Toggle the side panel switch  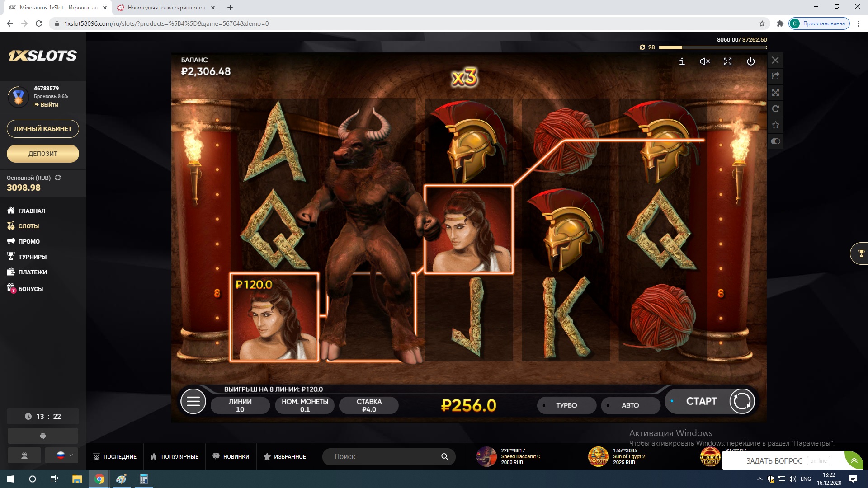click(x=775, y=141)
